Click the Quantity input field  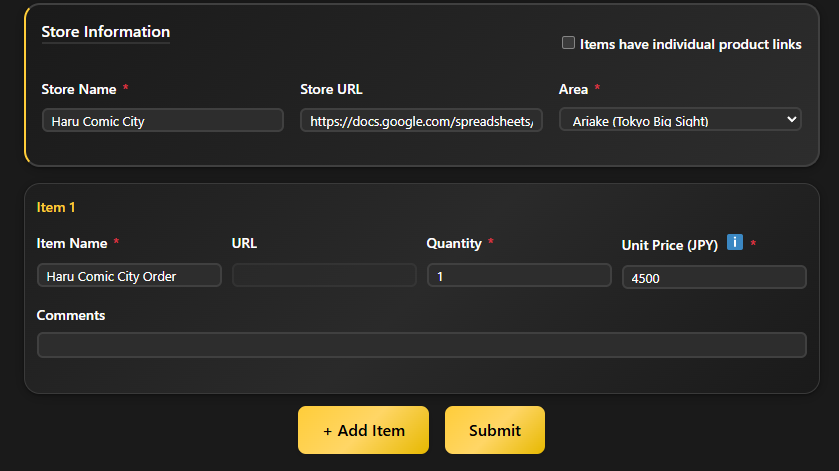click(x=519, y=275)
